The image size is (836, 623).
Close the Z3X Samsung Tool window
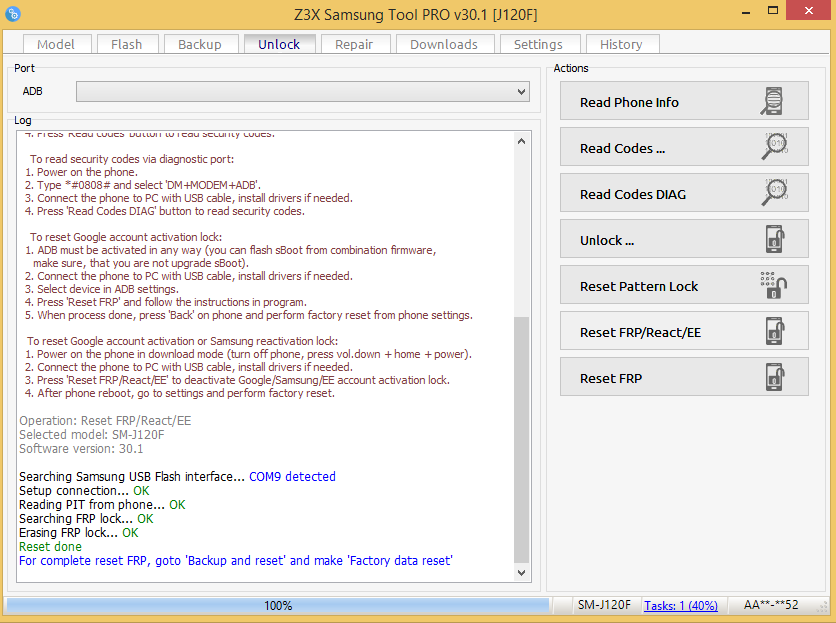tap(809, 11)
